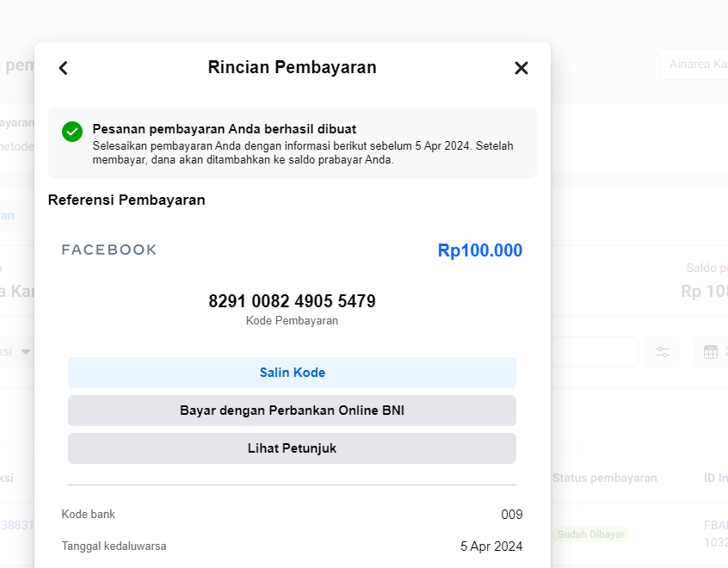Click the Referensi Pembayaran heading
The height and width of the screenshot is (568, 728).
126,201
